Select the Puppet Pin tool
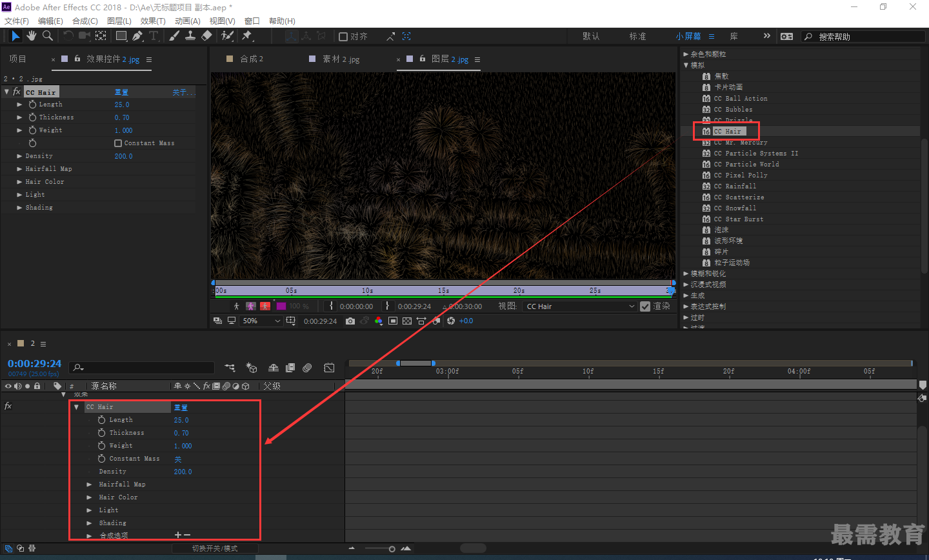Image resolution: width=929 pixels, height=560 pixels. click(x=247, y=36)
